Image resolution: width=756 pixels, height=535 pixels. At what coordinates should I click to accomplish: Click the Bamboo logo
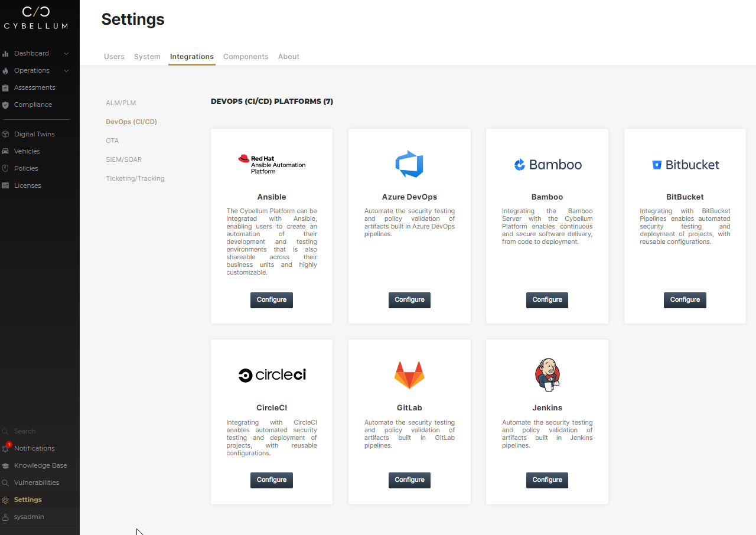547,164
